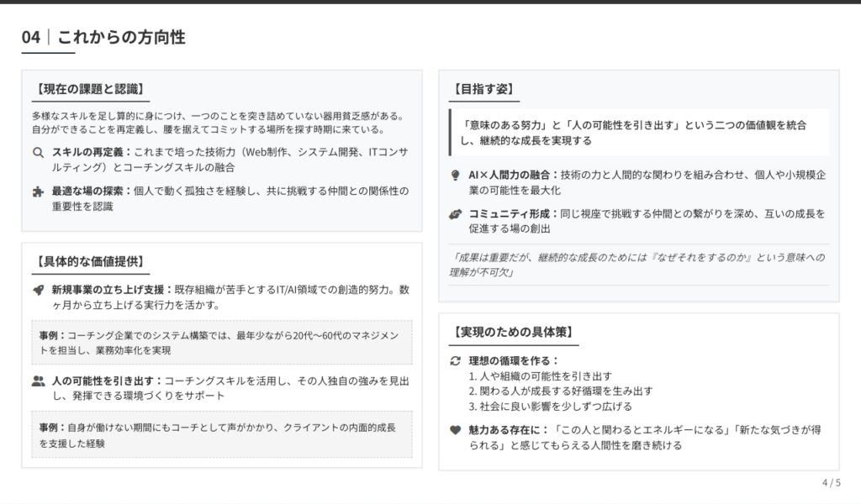The image size is (861, 504).
Task: Click the 事例 box about 自身が働けない期間
Action: 222,434
